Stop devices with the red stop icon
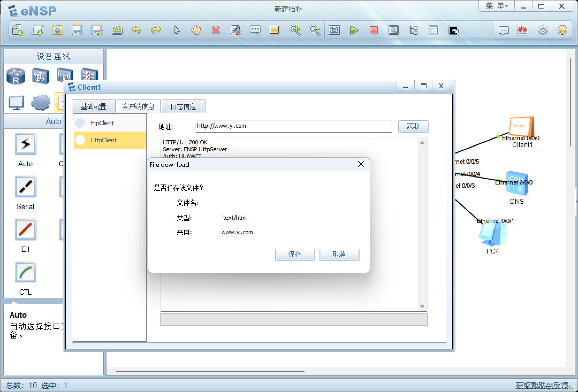Screen dimensions: 578x392 coord(374,30)
